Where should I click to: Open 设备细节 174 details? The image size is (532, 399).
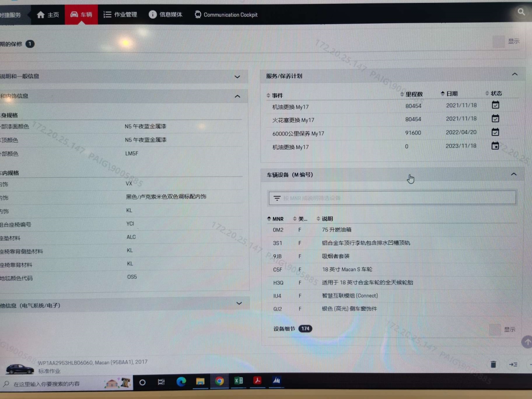pyautogui.click(x=293, y=329)
